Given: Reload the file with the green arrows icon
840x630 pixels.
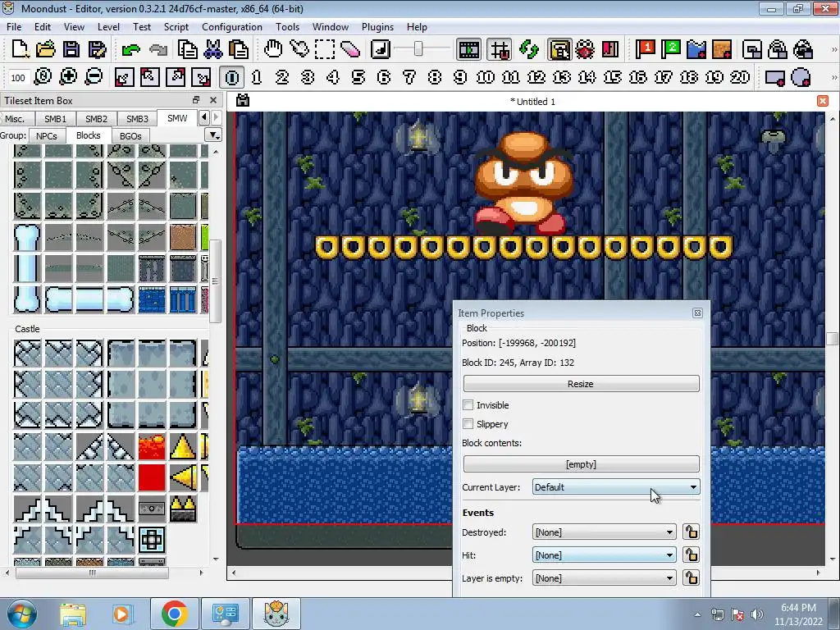Looking at the screenshot, I should pyautogui.click(x=529, y=49).
